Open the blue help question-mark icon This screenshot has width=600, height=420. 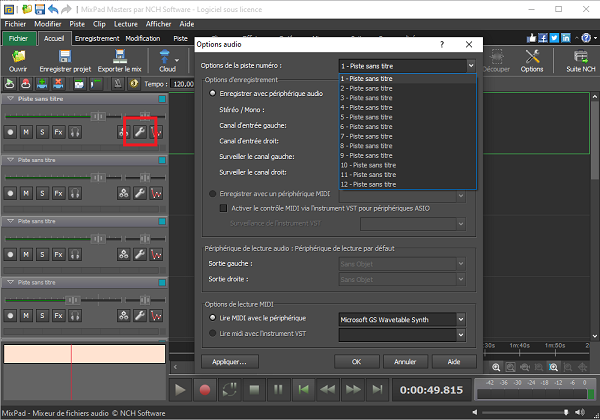[586, 38]
